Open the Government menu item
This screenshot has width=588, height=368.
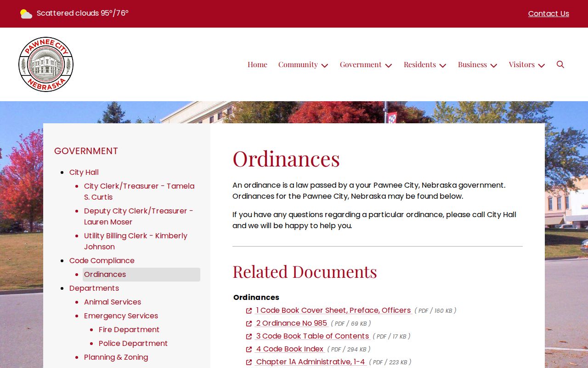tap(361, 64)
